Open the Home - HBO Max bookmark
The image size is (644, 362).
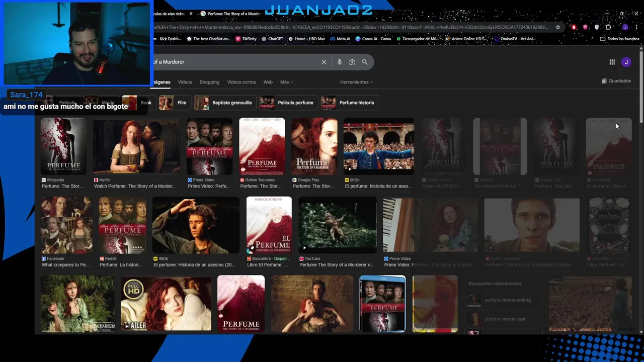point(306,39)
